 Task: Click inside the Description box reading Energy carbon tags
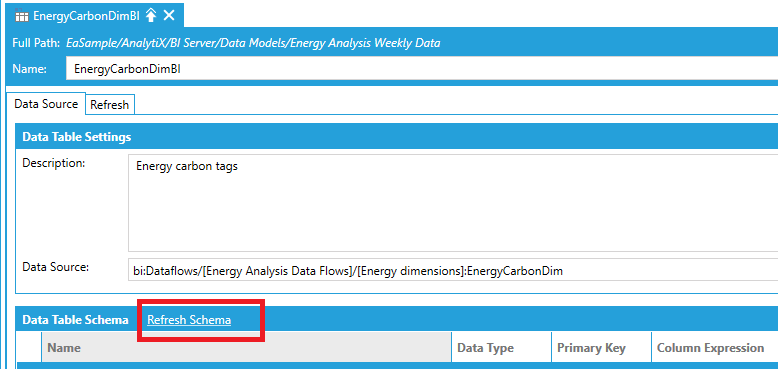[453, 203]
